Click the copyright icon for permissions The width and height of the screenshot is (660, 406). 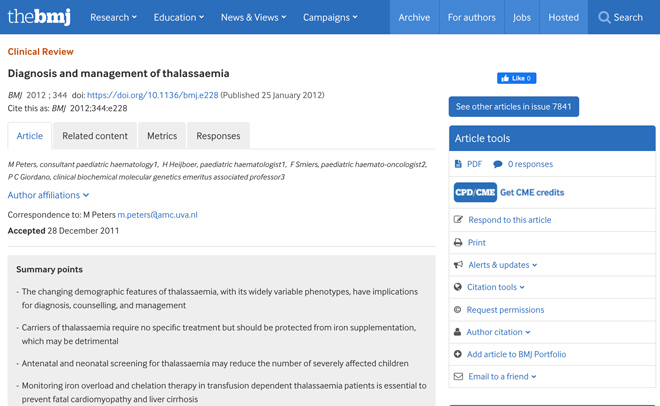point(458,310)
